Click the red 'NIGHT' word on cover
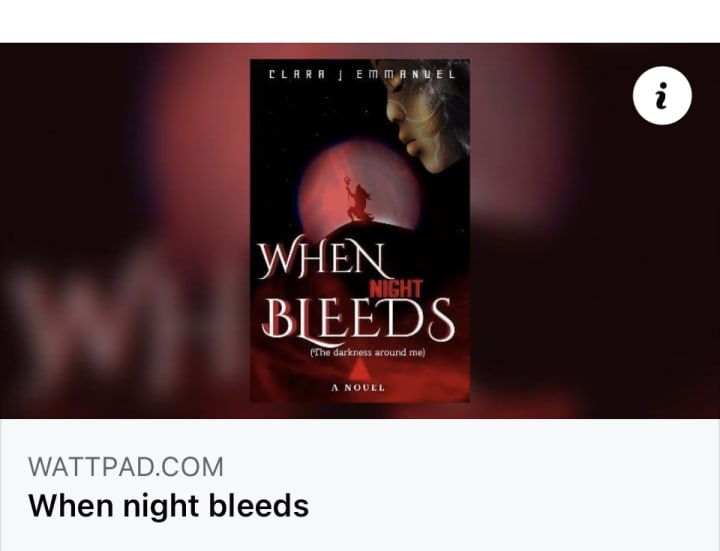 [396, 290]
